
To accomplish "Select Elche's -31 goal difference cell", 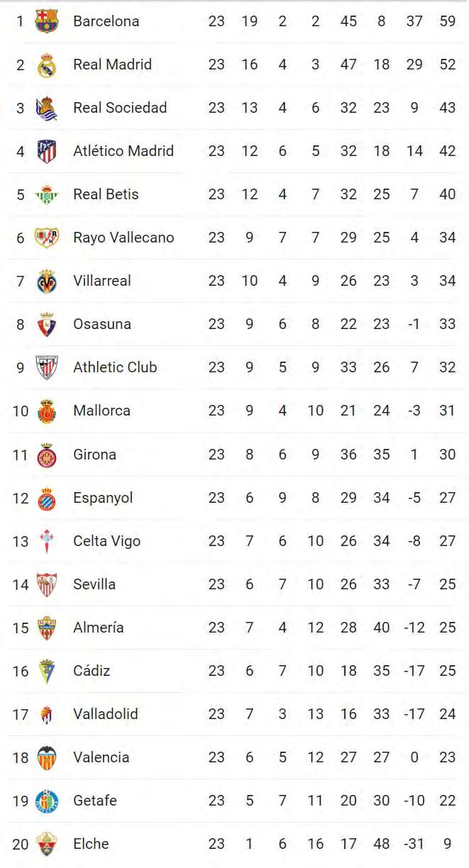I will point(414,844).
